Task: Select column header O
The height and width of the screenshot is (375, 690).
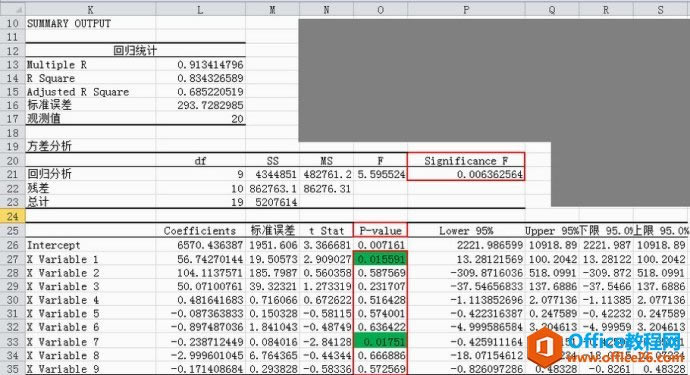Action: click(380, 9)
